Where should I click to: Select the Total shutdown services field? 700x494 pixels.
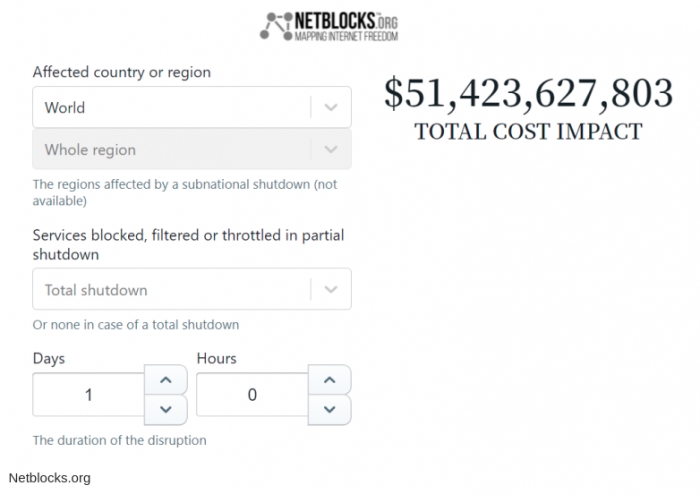[170, 290]
